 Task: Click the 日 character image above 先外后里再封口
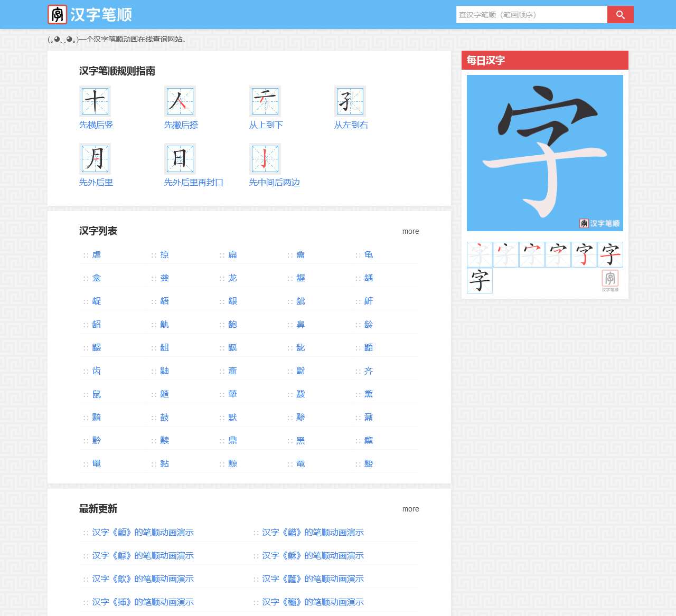[180, 159]
